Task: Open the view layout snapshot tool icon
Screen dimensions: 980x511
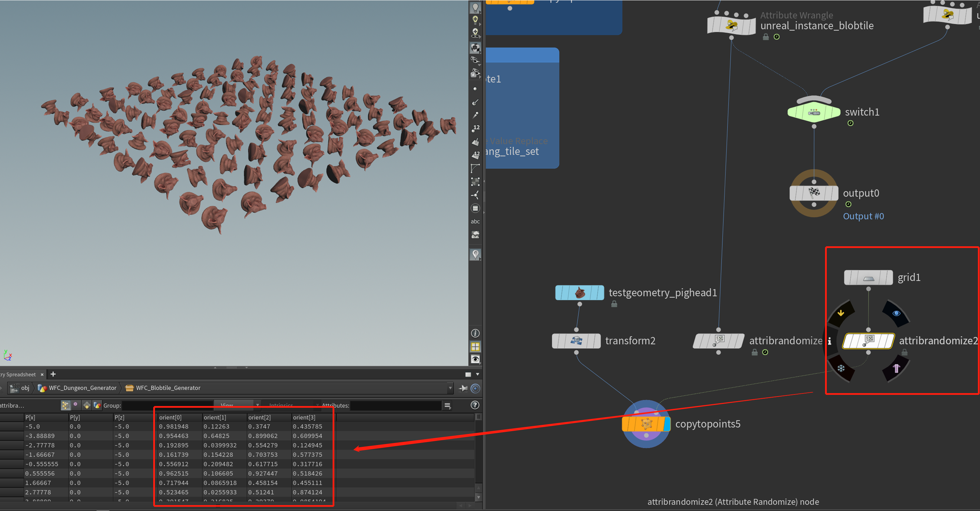Action: (x=476, y=235)
